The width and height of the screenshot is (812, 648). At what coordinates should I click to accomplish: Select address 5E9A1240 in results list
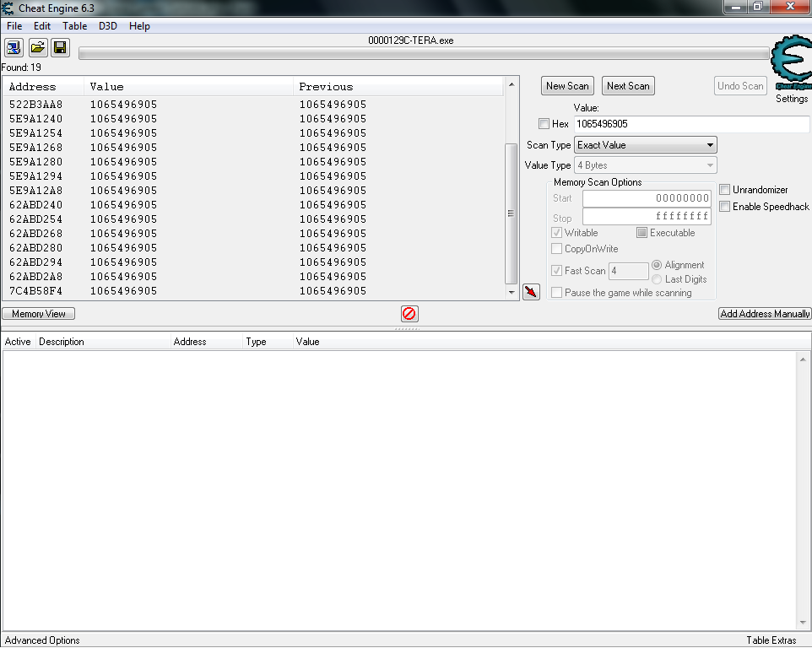36,119
